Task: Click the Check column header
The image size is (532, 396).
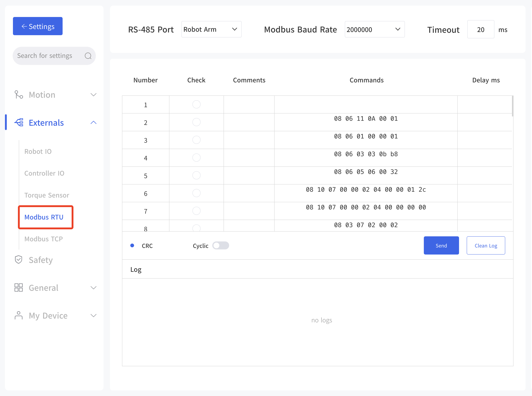Action: (x=196, y=80)
